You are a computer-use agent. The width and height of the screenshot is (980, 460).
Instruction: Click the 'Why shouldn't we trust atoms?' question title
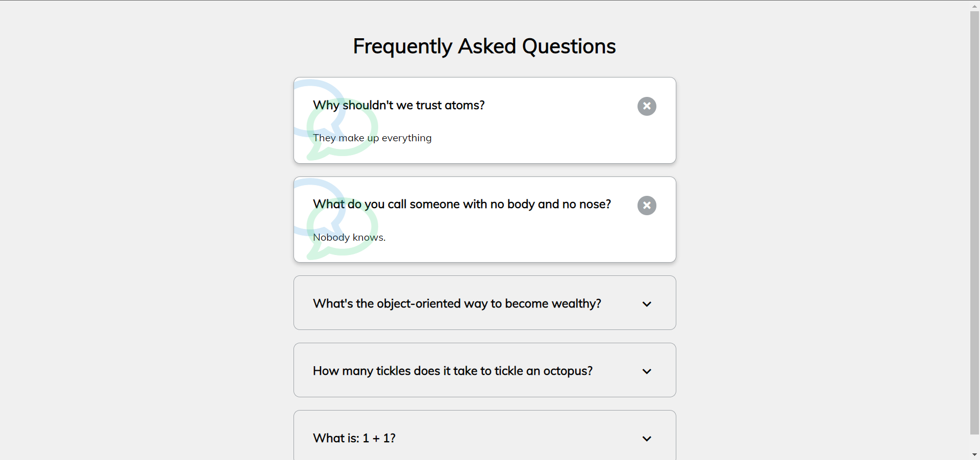click(x=399, y=105)
